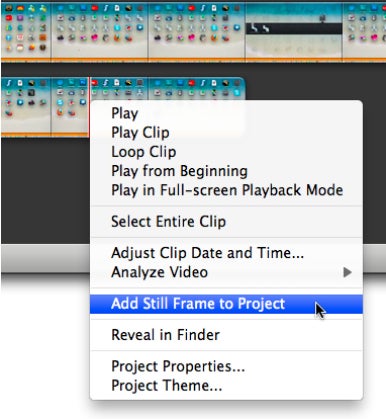The height and width of the screenshot is (419, 386).
Task: Select last thumbnail in second filmstrip row
Action: (197, 89)
